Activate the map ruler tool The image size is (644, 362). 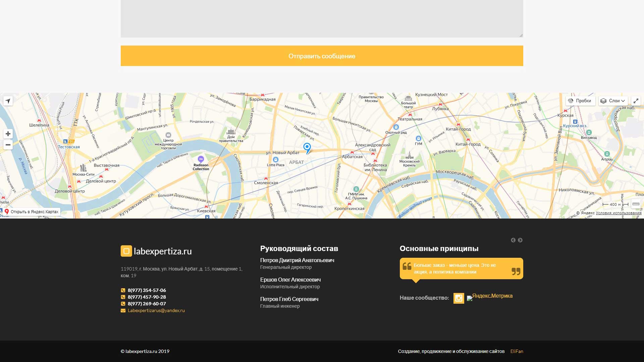pos(636,204)
